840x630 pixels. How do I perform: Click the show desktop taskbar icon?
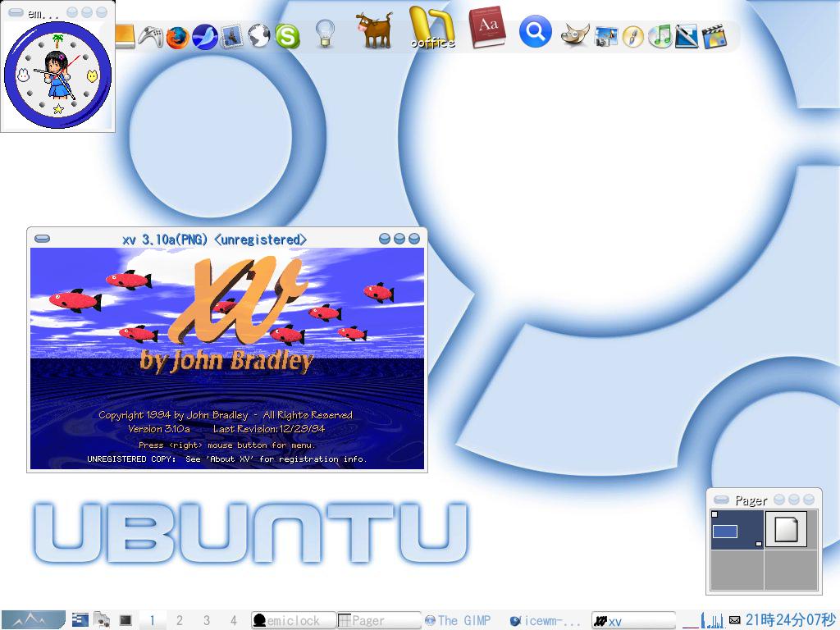pos(125,620)
